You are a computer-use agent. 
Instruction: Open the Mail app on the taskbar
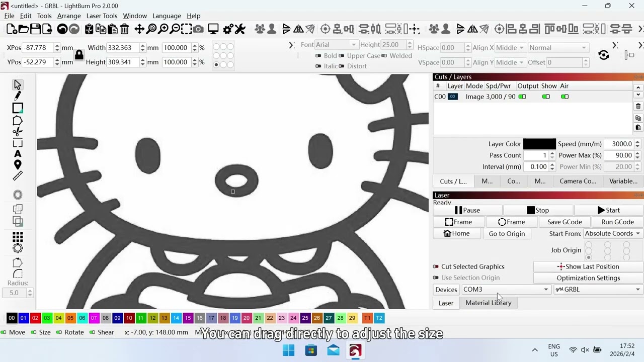coord(333,350)
